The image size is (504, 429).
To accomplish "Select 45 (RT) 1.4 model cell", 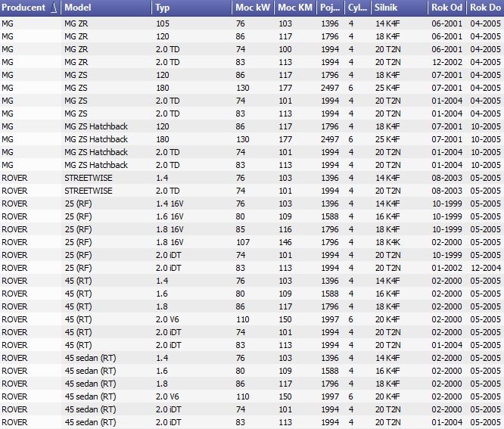I will 78,281.
